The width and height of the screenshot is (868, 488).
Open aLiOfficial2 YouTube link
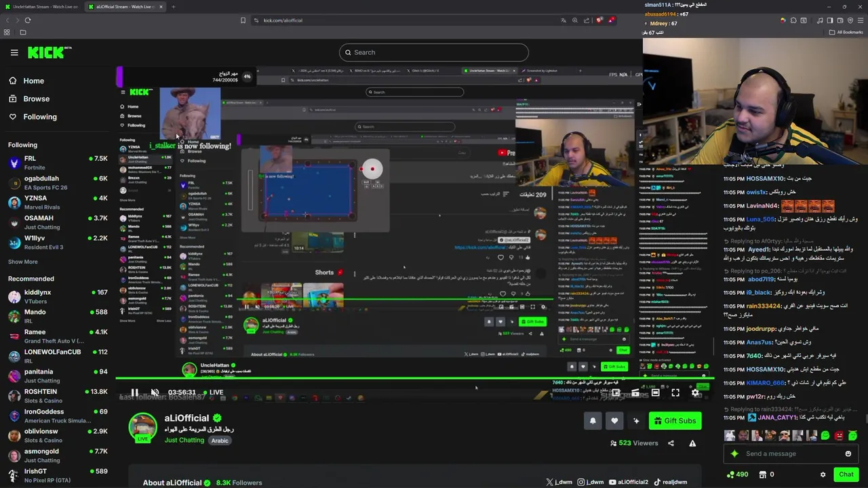pos(629,483)
